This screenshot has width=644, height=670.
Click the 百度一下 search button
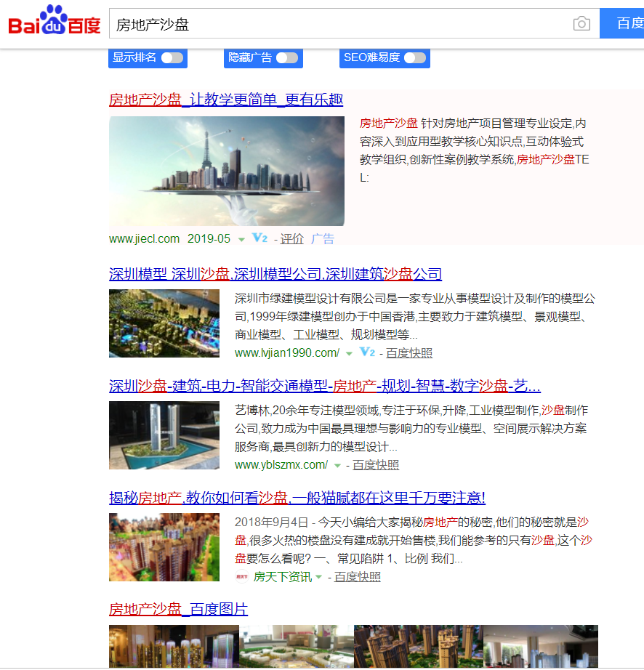pyautogui.click(x=621, y=23)
